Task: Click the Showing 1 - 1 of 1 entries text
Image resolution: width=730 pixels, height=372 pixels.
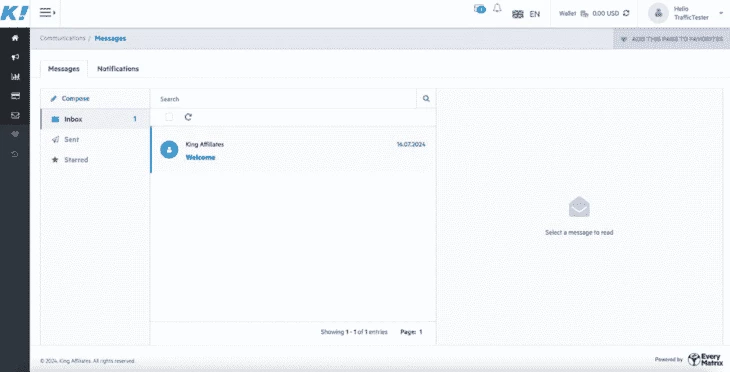Action: [354, 332]
